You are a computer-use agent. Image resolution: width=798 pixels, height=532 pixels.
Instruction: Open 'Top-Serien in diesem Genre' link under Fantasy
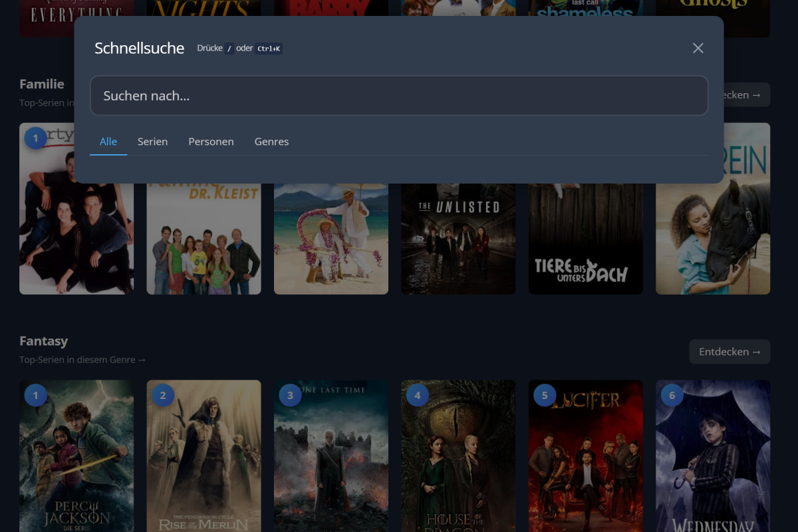point(82,360)
